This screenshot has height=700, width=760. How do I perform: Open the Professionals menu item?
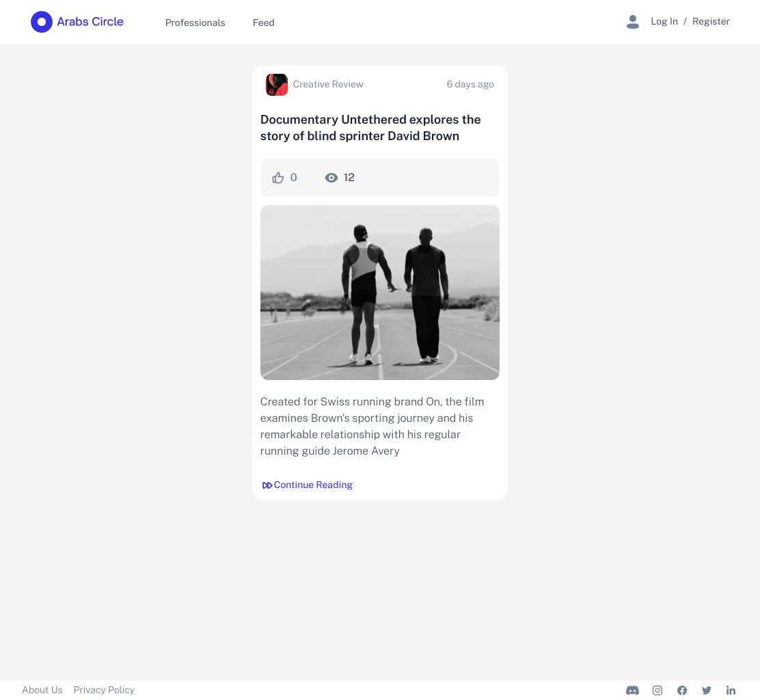[x=195, y=23]
